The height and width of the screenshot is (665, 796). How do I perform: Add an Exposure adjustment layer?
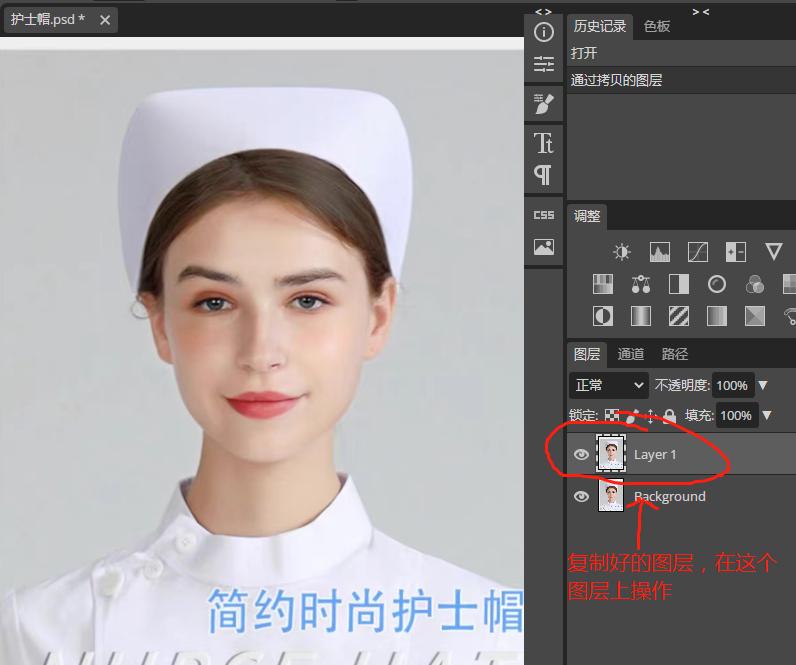(736, 252)
